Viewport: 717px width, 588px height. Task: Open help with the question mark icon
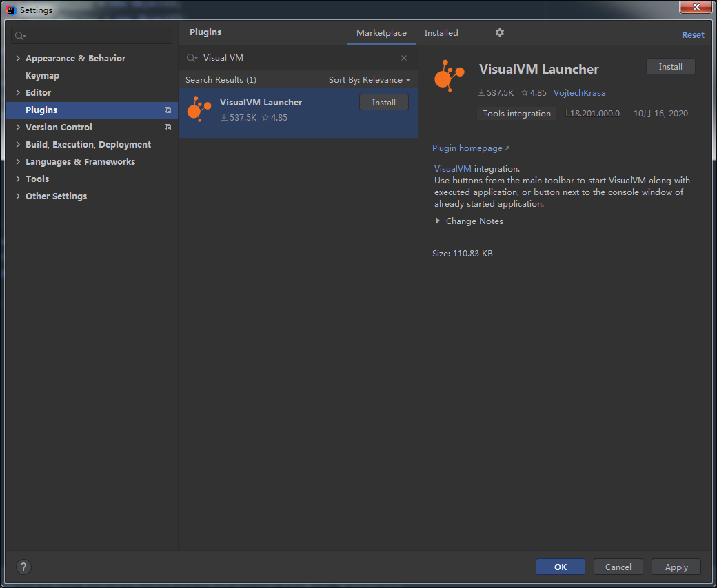[23, 567]
